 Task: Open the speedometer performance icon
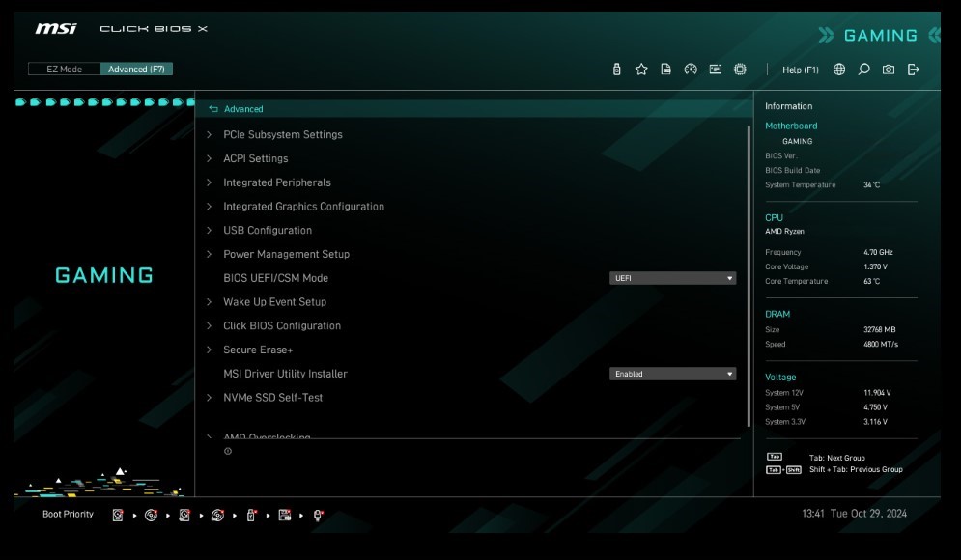pos(691,70)
